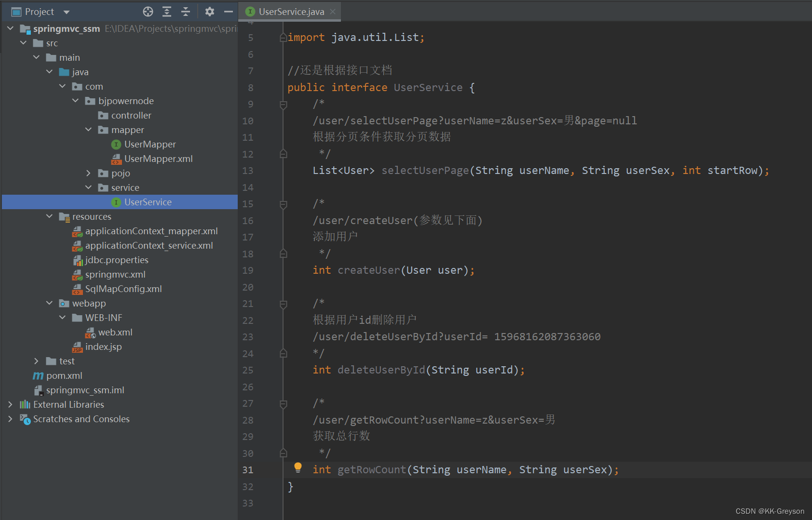Expand Scratches and Consoles node

click(10, 419)
